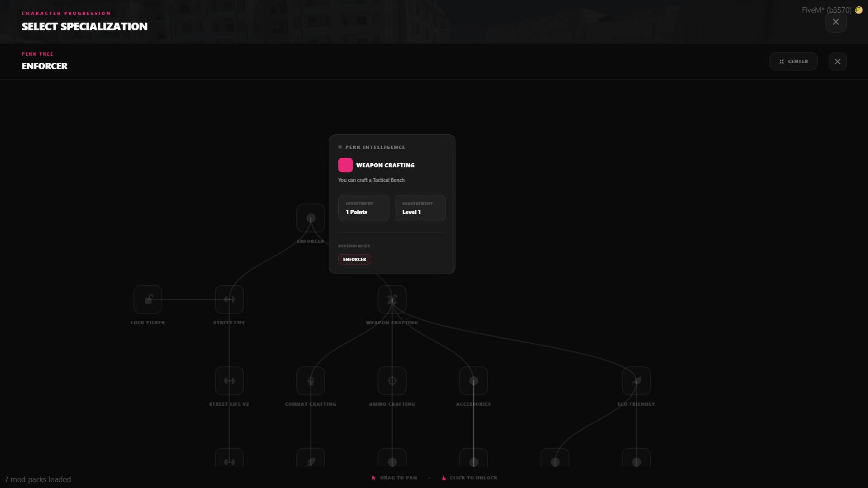
Task: Click the Click To Unlock hint
Action: pos(470,478)
